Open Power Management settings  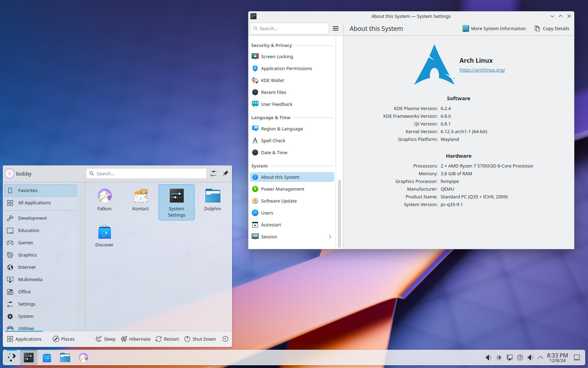292,189
